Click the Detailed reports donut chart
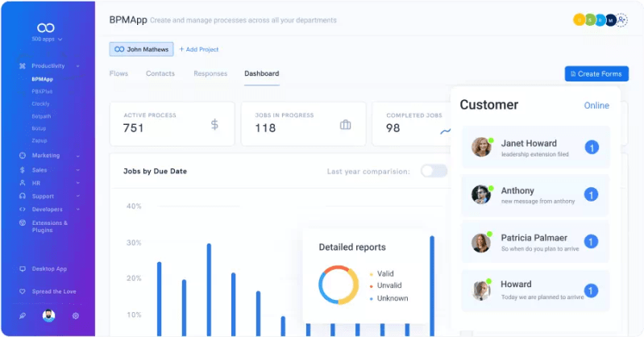Image resolution: width=644 pixels, height=337 pixels. (339, 285)
